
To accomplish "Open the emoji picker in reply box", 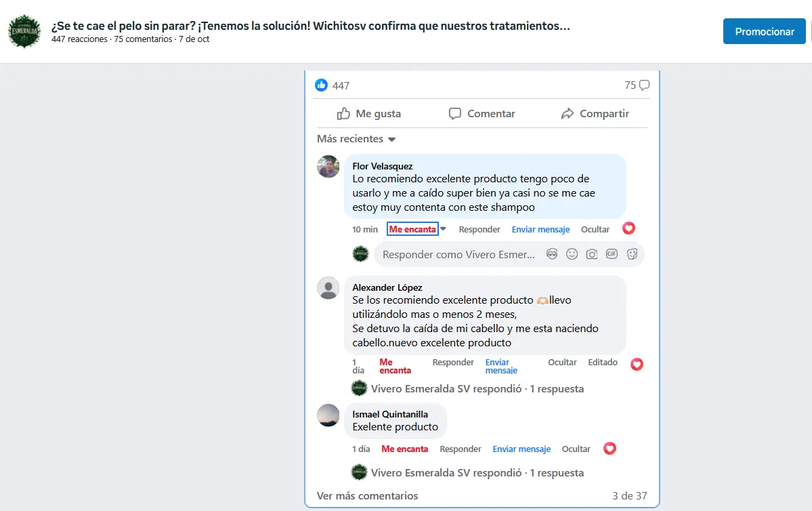I will (572, 254).
